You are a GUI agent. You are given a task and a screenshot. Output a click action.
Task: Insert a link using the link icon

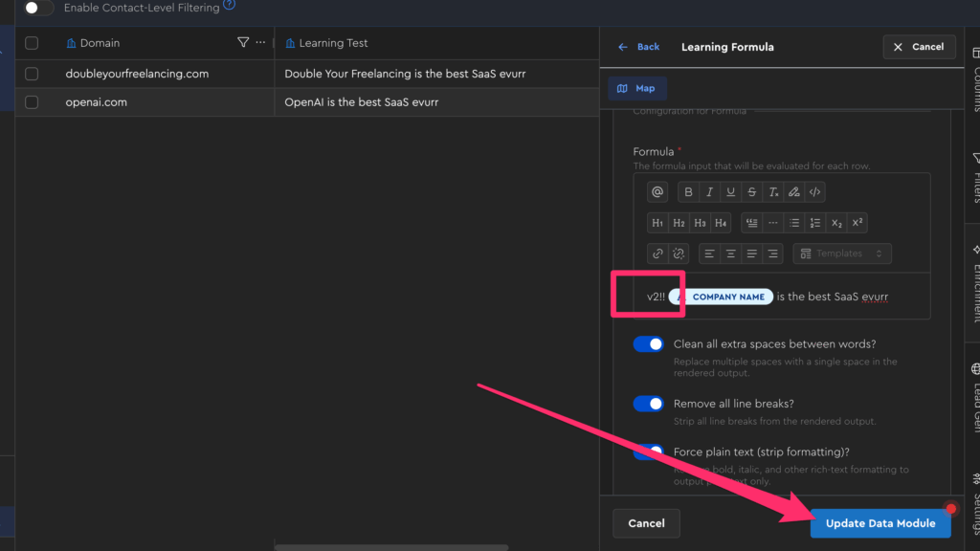tap(657, 253)
